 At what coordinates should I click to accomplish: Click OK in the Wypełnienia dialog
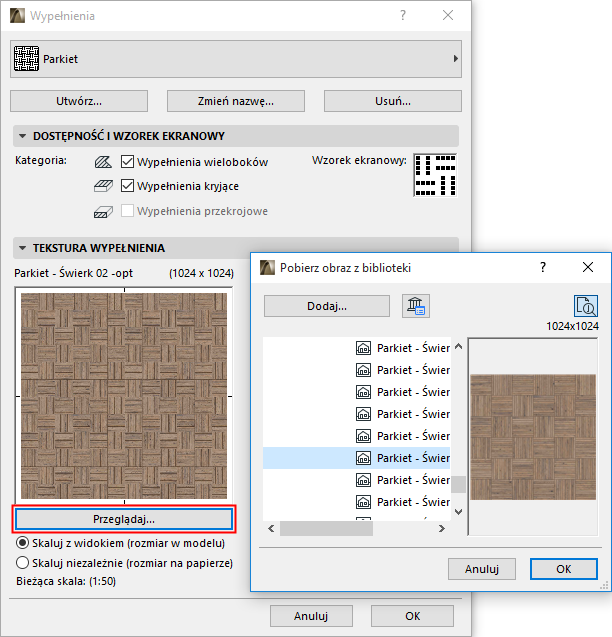coord(412,616)
